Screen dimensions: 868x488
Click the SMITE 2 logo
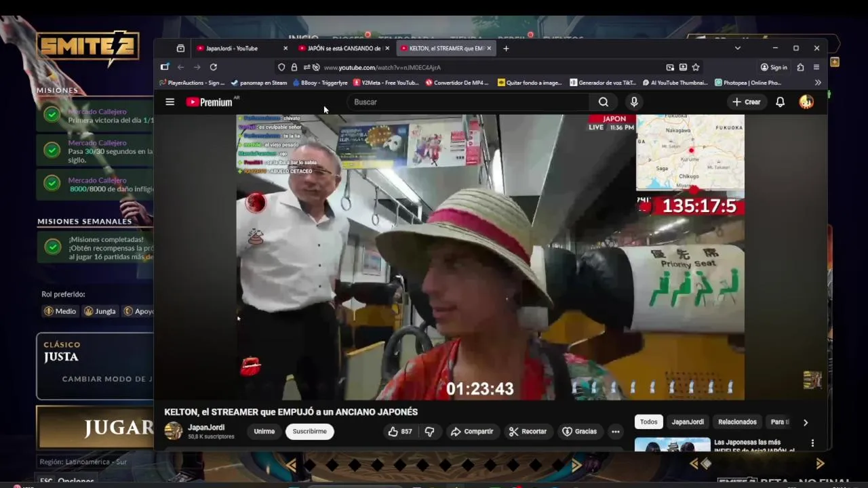[x=87, y=47]
